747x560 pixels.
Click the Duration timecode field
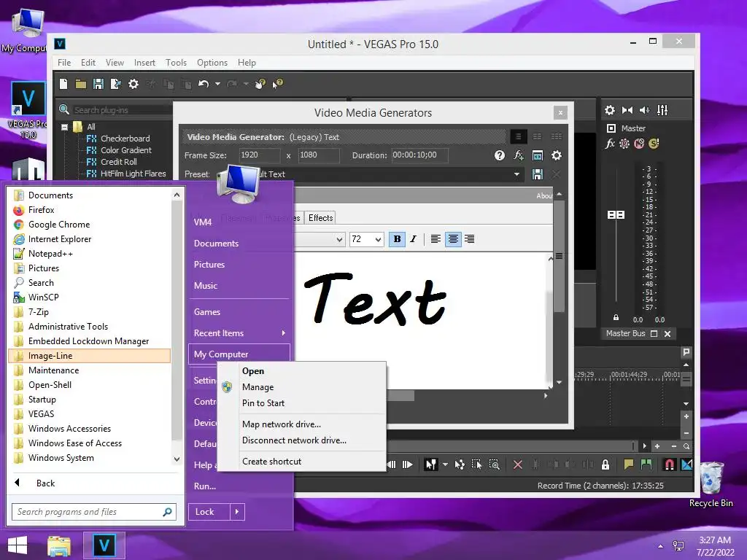point(419,155)
